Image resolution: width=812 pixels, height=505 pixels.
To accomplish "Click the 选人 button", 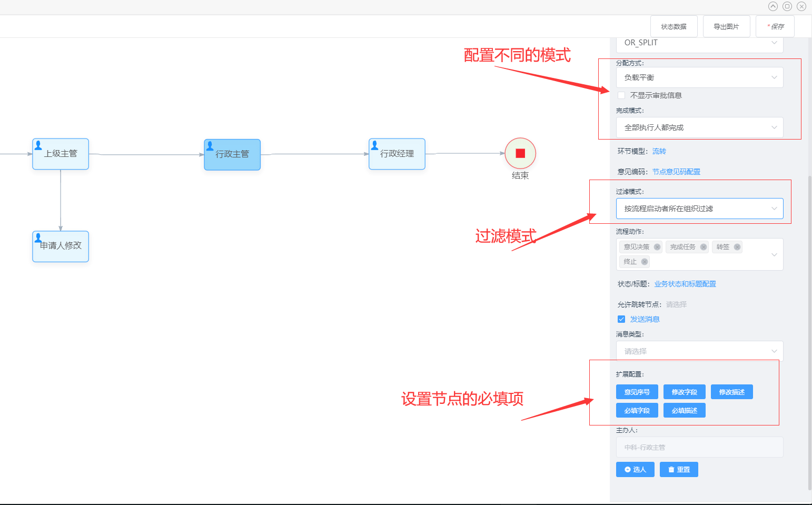I will click(635, 469).
